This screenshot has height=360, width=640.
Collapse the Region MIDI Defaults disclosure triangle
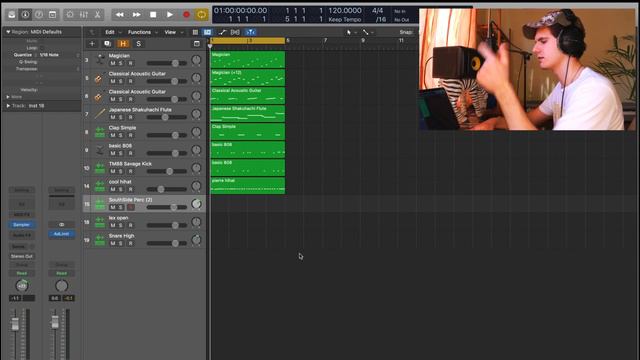(x=8, y=32)
